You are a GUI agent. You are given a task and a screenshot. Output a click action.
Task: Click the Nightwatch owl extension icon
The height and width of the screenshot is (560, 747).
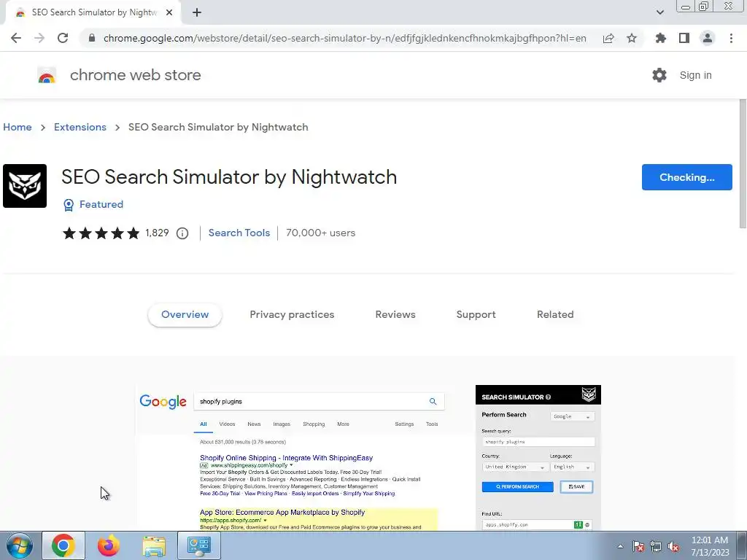pyautogui.click(x=25, y=186)
